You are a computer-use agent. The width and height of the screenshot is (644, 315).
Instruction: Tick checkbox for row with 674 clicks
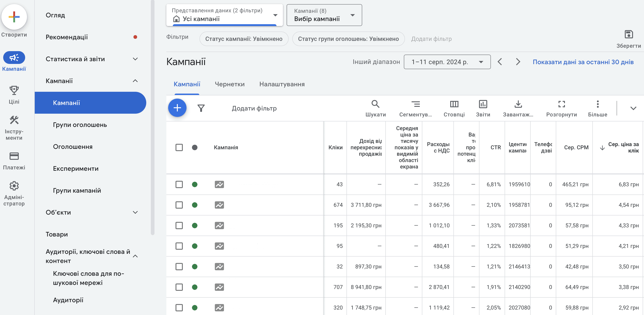[179, 205]
